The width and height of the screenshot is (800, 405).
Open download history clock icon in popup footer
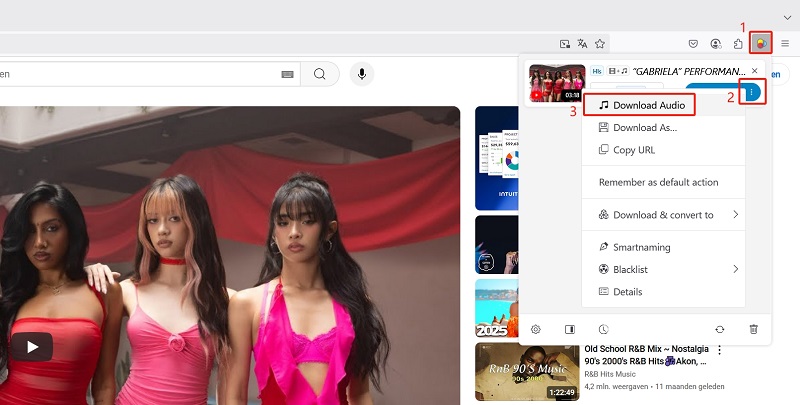coord(604,330)
